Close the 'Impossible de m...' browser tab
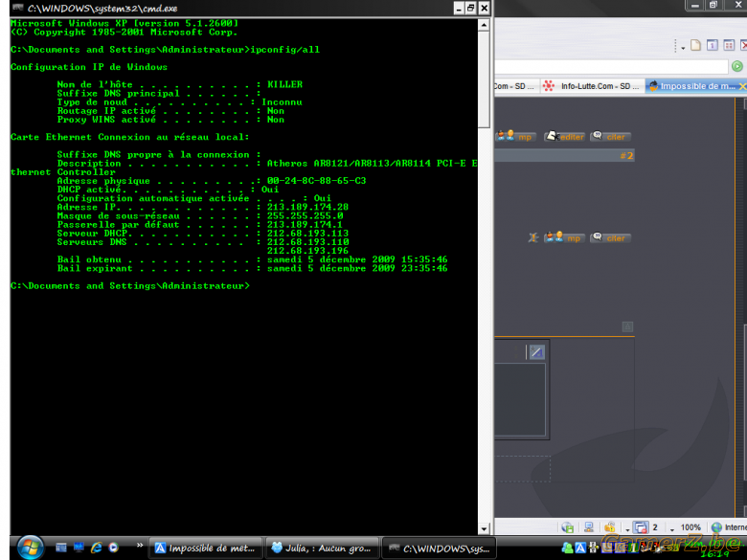This screenshot has width=747, height=560. pos(742,86)
